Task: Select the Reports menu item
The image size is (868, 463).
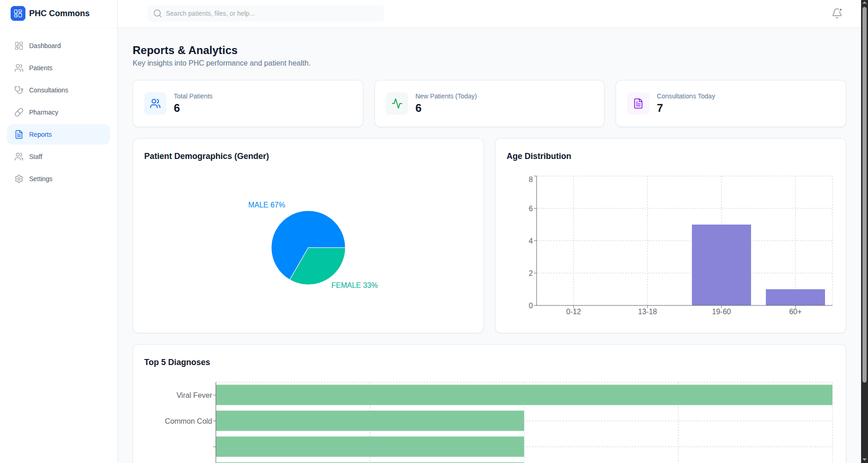Action: [41, 134]
